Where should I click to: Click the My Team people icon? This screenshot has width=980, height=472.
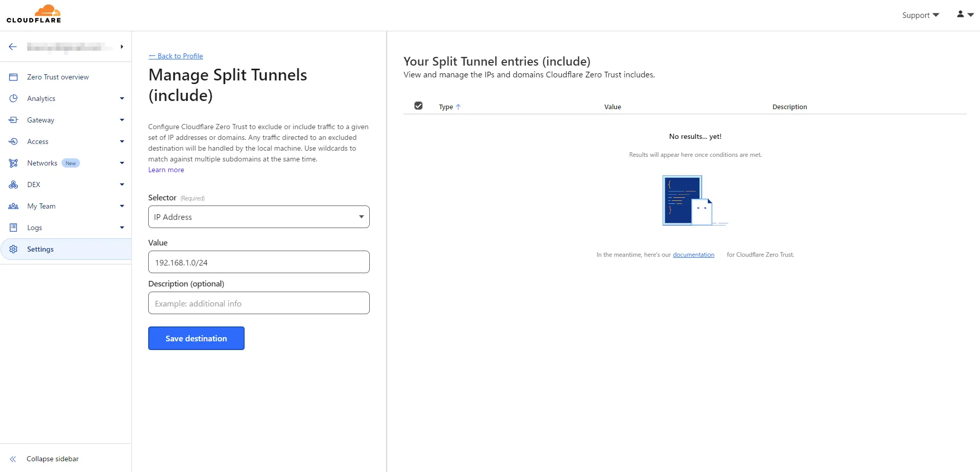pyautogui.click(x=13, y=206)
